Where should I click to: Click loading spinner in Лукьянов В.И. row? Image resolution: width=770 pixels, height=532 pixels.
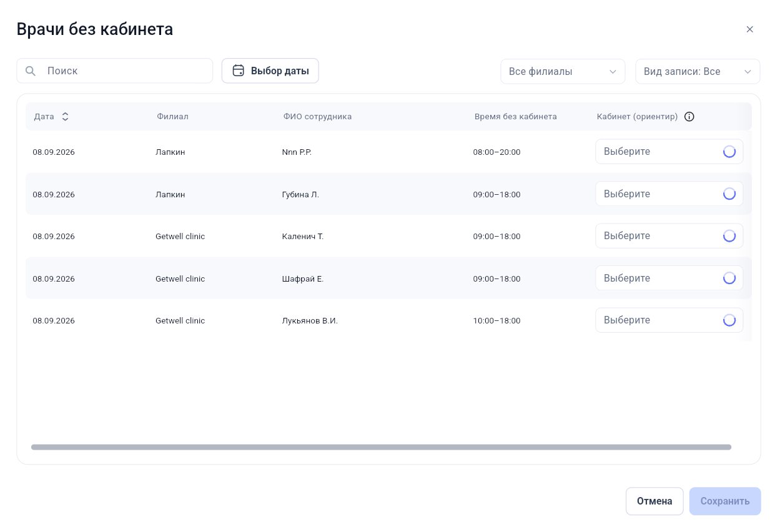(729, 320)
